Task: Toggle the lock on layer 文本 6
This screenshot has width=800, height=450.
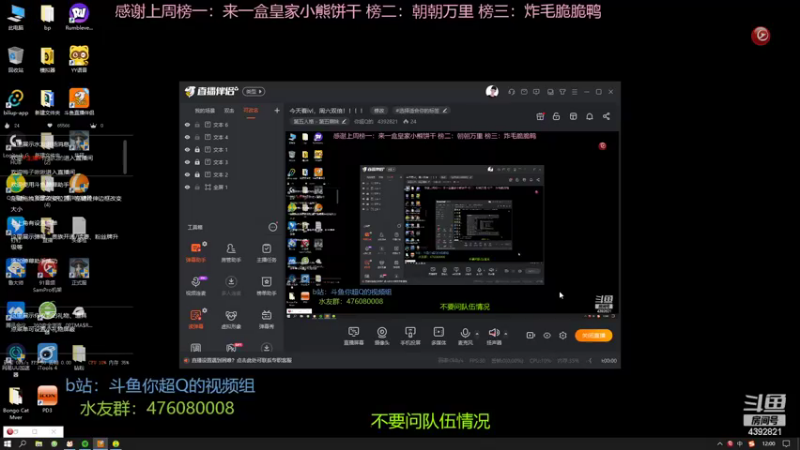Action: [197, 124]
